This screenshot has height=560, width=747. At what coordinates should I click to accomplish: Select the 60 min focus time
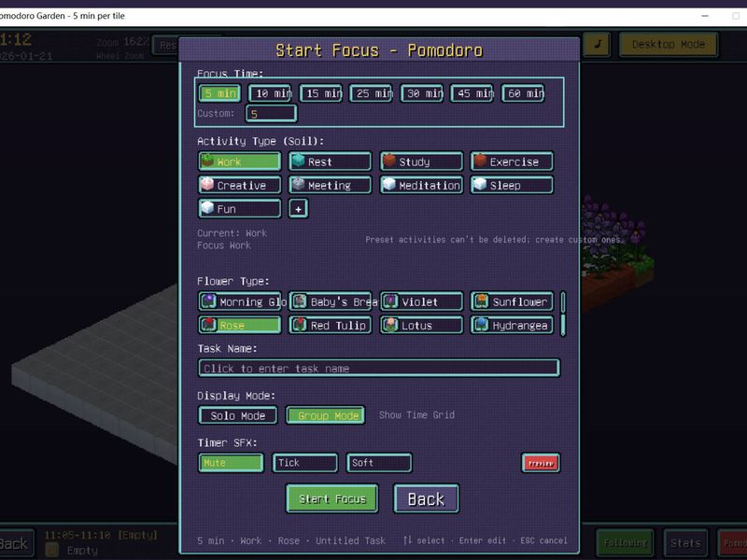tap(523, 93)
